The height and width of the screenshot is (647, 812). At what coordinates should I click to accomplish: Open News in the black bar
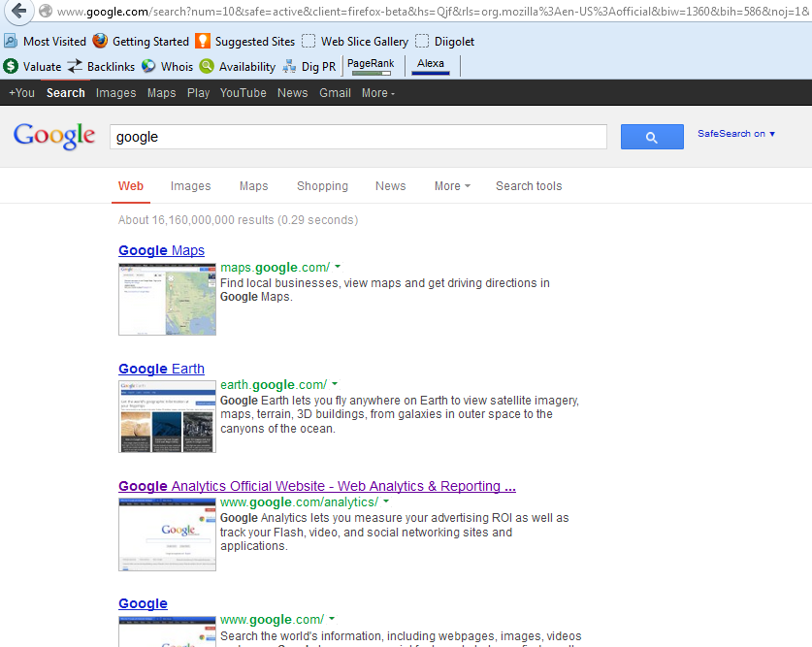click(x=293, y=93)
